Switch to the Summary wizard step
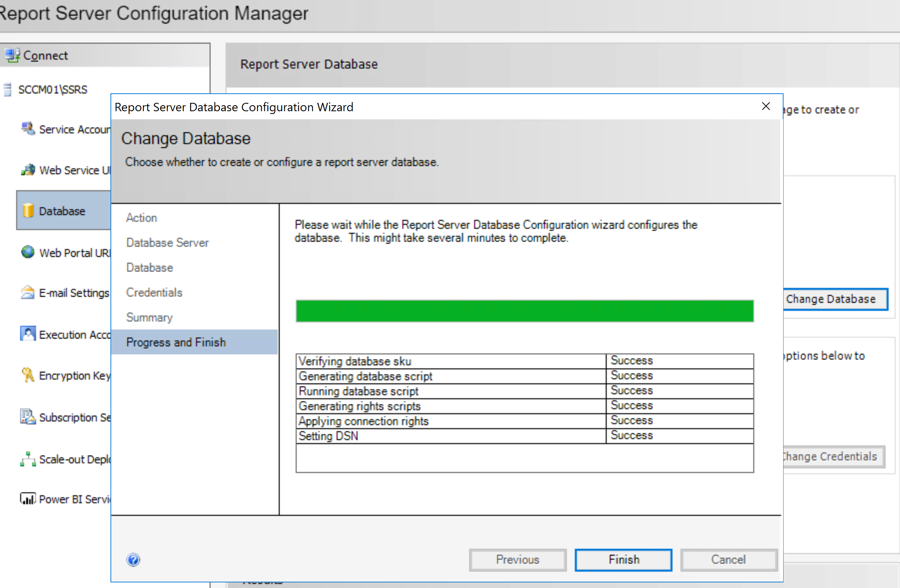The image size is (900, 588). 150,317
